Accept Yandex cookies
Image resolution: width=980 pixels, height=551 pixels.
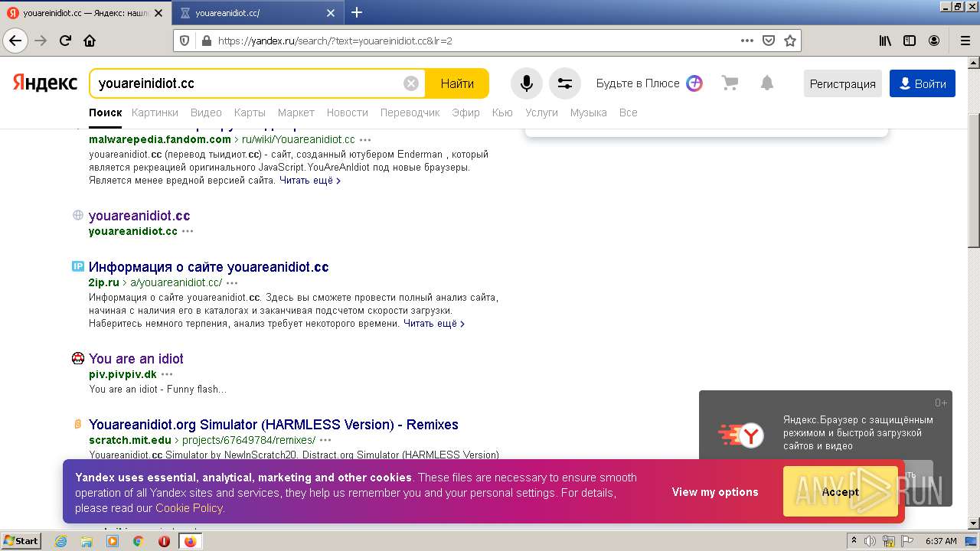pyautogui.click(x=841, y=492)
